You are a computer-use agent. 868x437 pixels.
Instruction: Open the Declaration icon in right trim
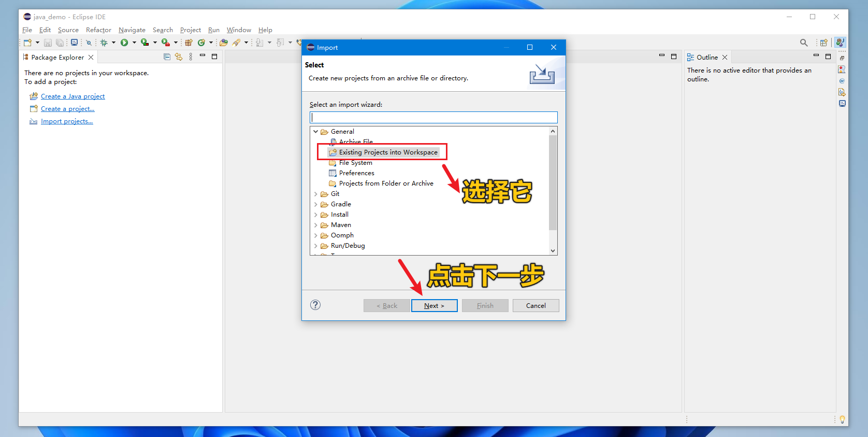[842, 92]
